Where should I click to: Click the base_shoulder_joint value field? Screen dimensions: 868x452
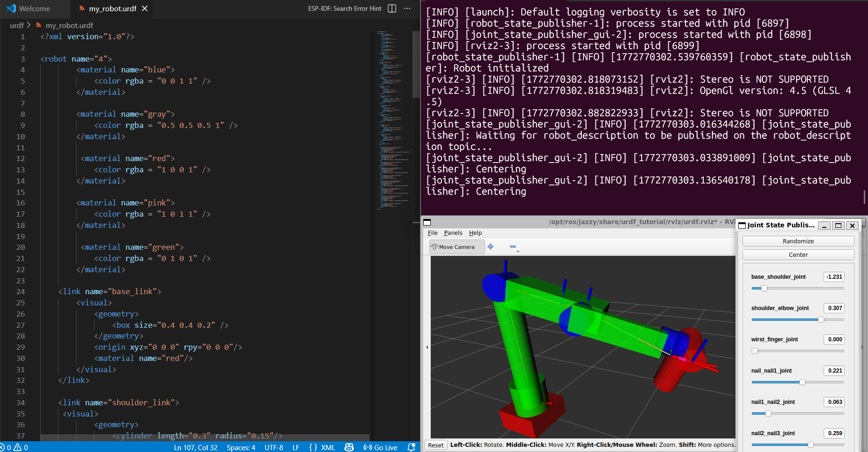tap(834, 277)
